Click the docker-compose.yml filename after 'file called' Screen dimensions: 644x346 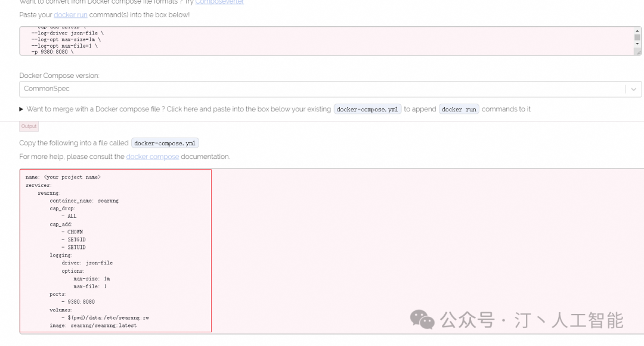pos(165,143)
